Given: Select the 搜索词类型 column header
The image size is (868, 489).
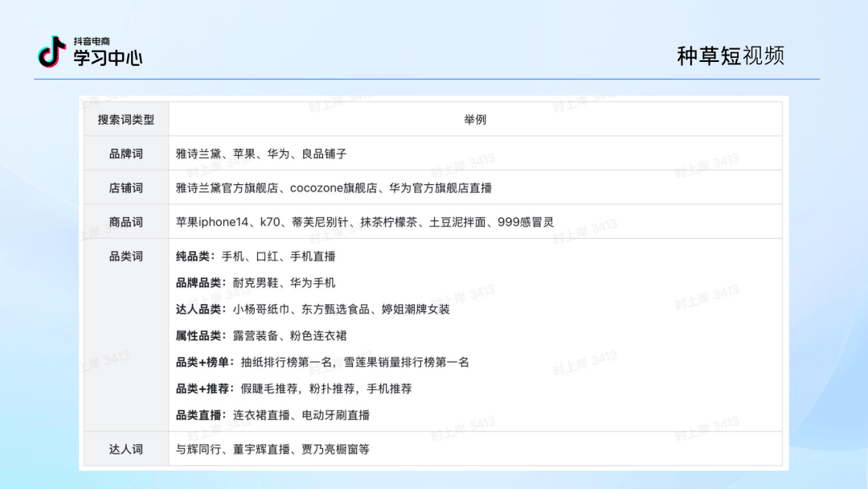Looking at the screenshot, I should click(126, 120).
